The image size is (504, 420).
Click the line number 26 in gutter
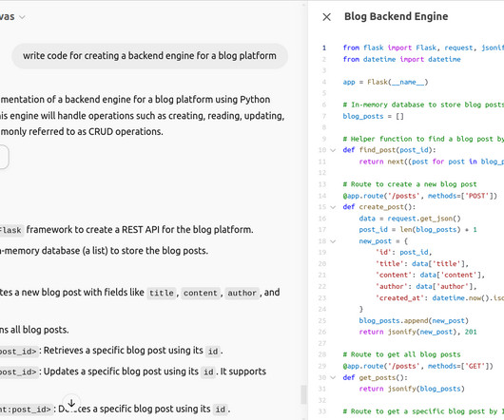(x=322, y=332)
